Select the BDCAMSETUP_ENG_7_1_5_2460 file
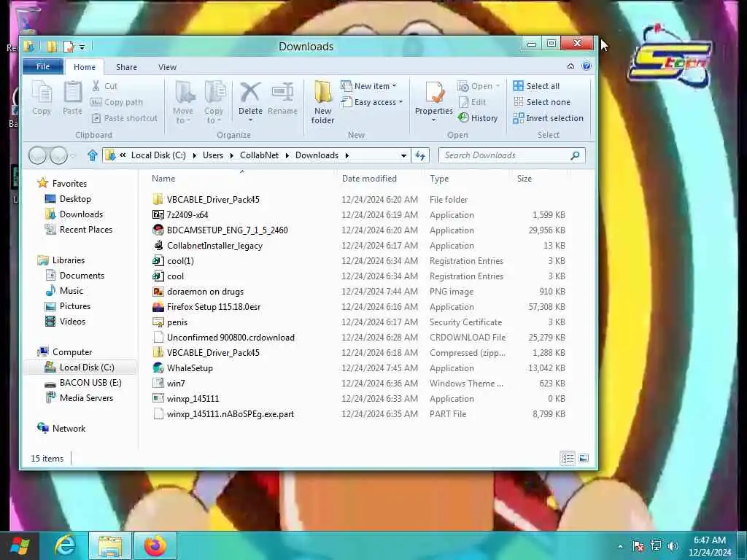The width and height of the screenshot is (747, 560). [220, 230]
